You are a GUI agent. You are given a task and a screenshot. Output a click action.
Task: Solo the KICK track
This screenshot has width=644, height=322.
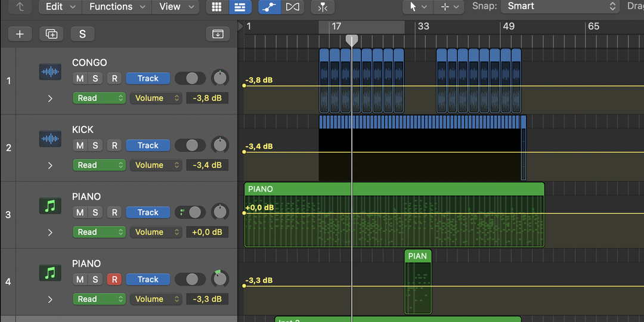tap(95, 145)
